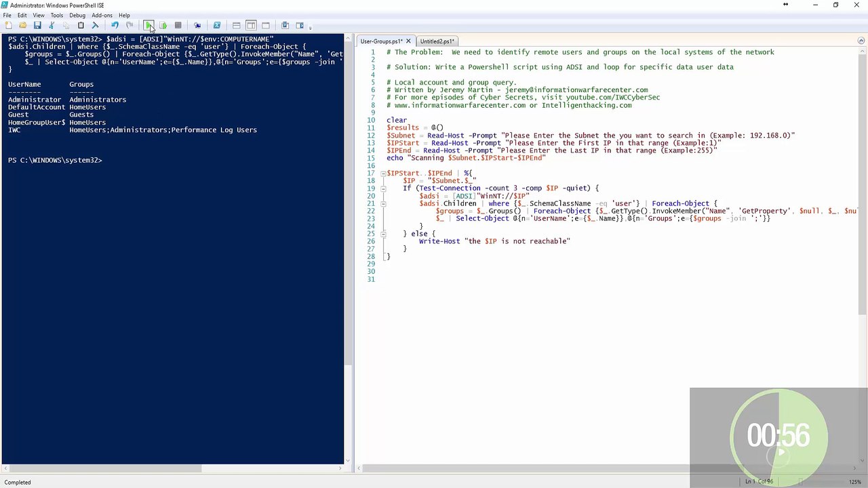Click the HomeGroupUser$ output row
This screenshot has height=488, width=868.
57,123
